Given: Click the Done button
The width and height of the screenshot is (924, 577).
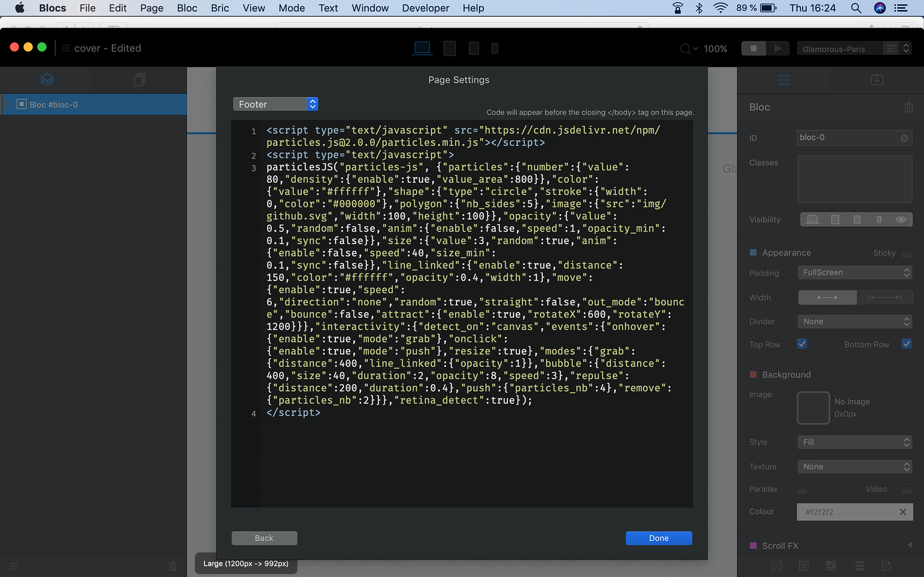Looking at the screenshot, I should (658, 538).
